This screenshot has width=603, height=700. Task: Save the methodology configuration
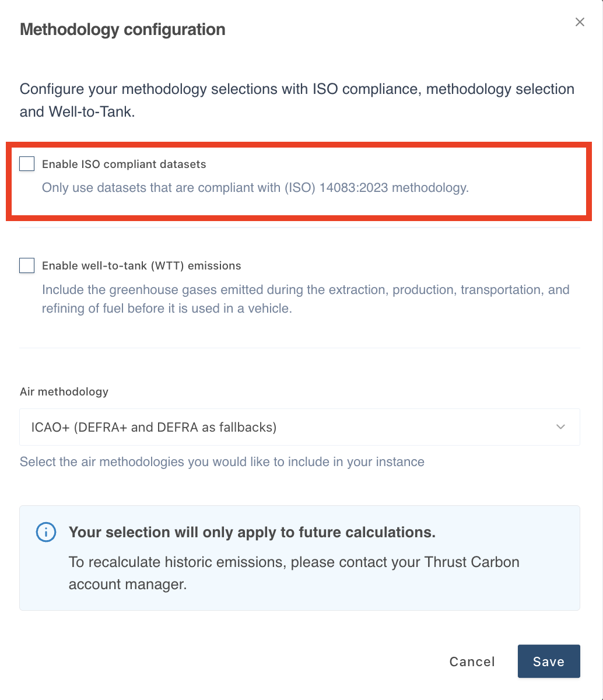point(548,661)
